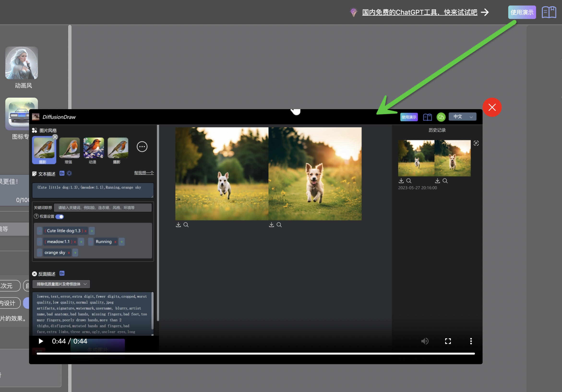
Task: Magnify the second history image
Action: pos(445,181)
